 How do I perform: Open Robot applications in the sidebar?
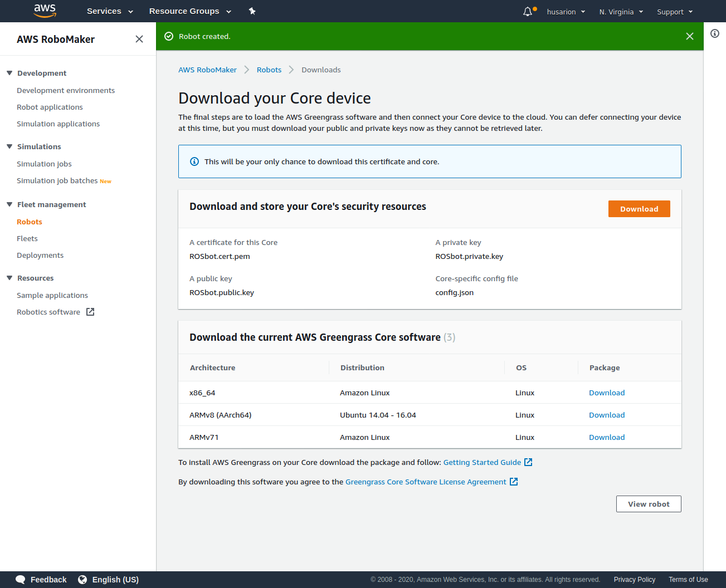point(50,107)
